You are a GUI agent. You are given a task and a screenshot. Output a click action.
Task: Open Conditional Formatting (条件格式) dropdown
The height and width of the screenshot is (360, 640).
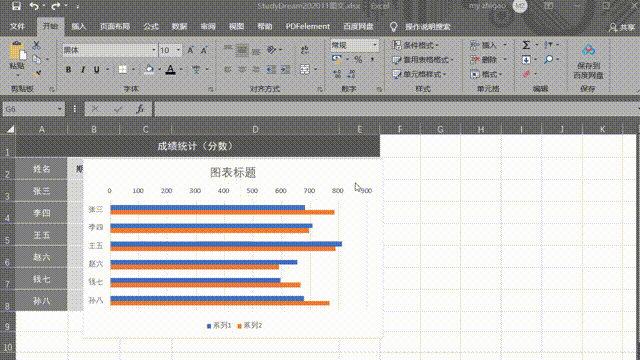(x=416, y=45)
